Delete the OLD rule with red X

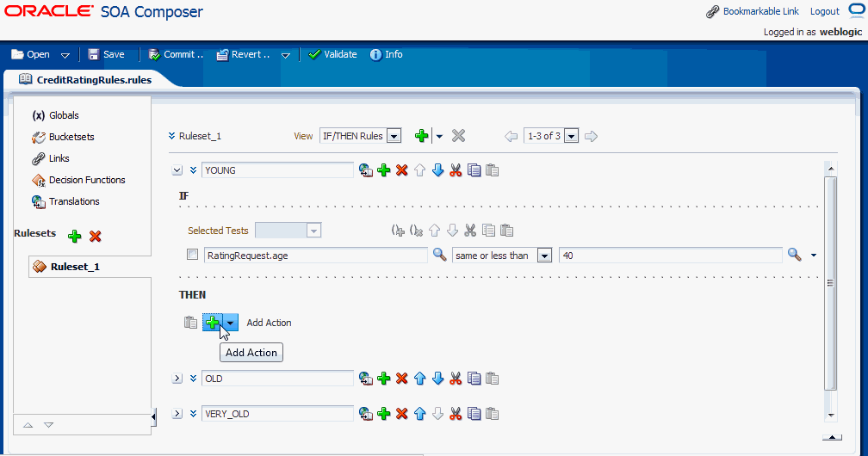pyautogui.click(x=402, y=379)
